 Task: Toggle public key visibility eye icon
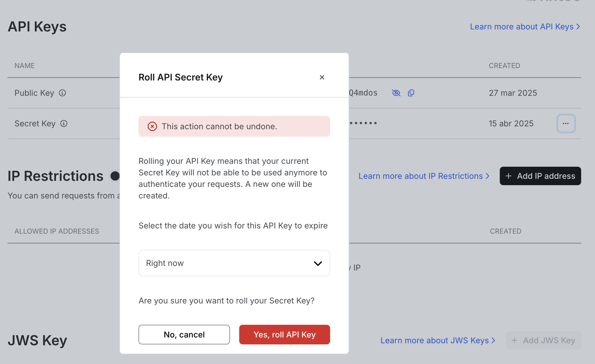click(396, 93)
